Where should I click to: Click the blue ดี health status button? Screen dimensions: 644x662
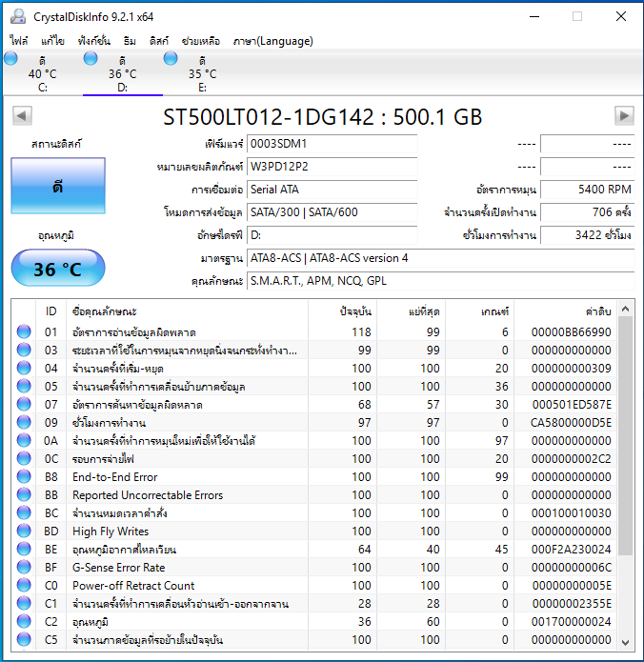click(x=58, y=187)
